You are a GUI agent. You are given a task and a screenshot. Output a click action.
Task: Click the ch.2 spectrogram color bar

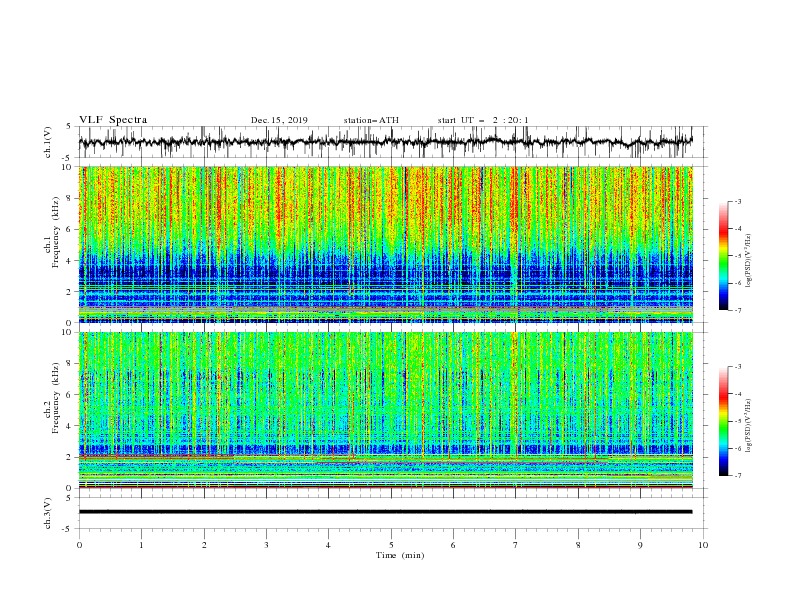[x=723, y=421]
